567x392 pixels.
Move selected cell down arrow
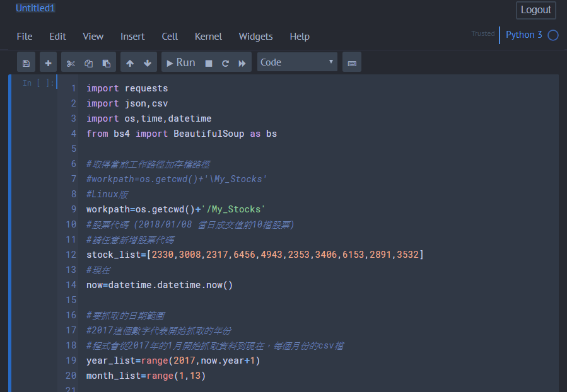(147, 62)
